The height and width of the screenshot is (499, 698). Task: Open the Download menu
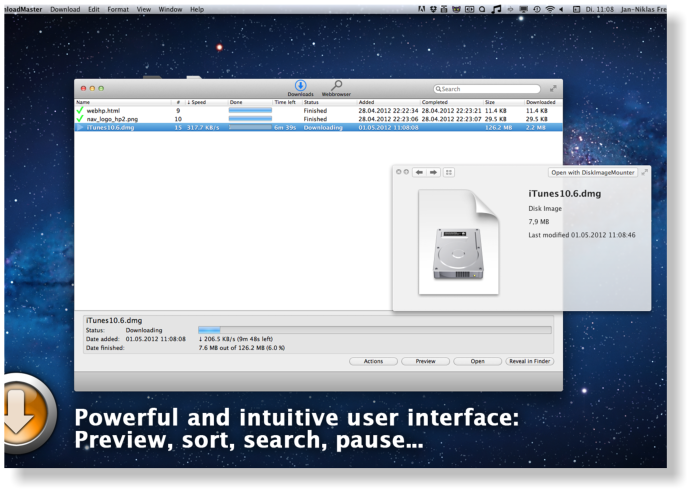click(65, 9)
